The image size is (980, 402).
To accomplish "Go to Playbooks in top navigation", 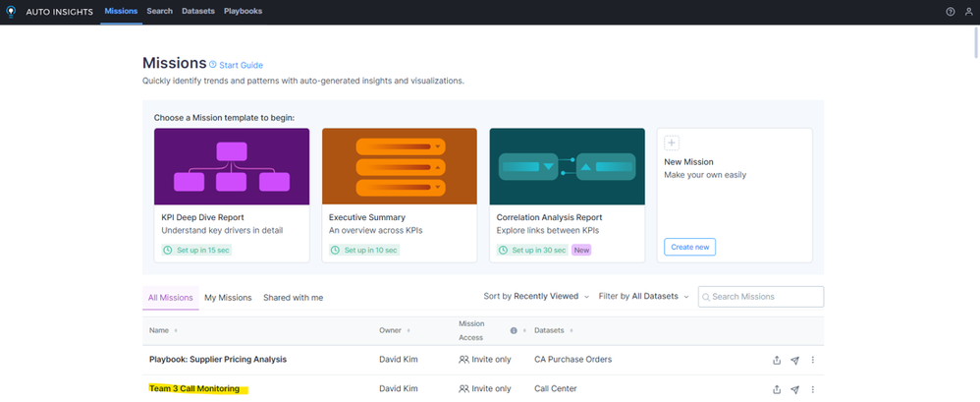I will [x=243, y=12].
